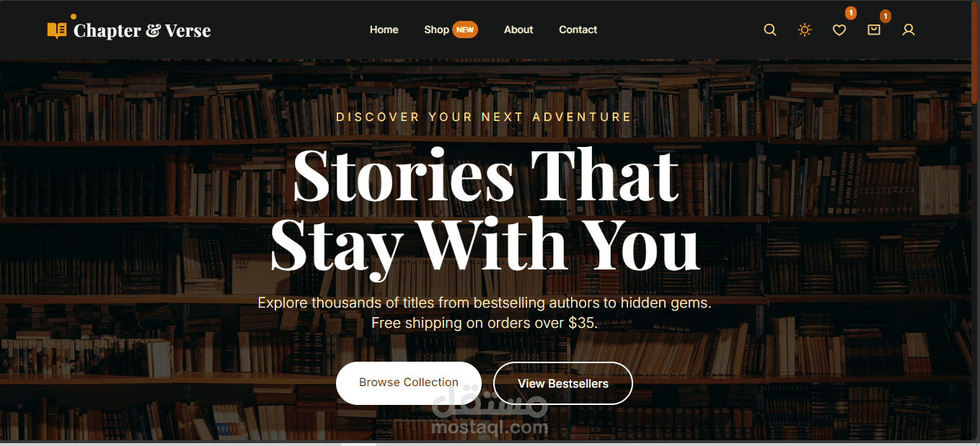This screenshot has height=446, width=980.
Task: Click the cart count badge showing 1
Action: 886,16
